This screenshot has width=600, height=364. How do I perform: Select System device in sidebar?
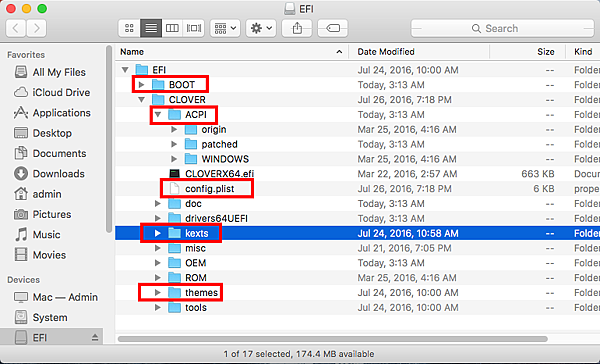[x=41, y=318]
